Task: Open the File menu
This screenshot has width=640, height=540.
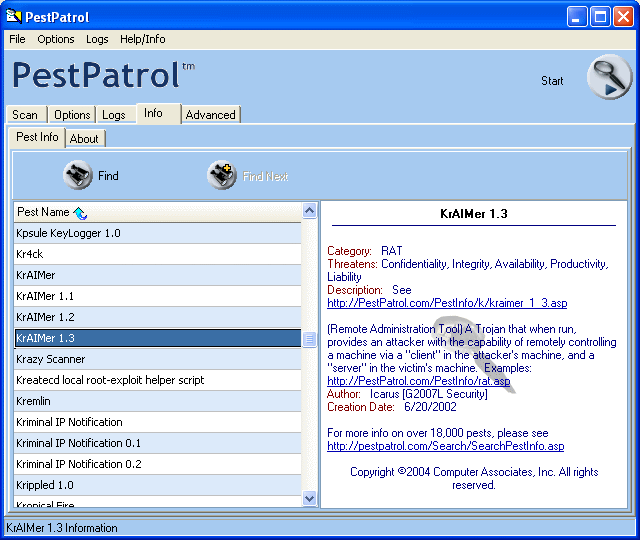Action: [x=17, y=39]
